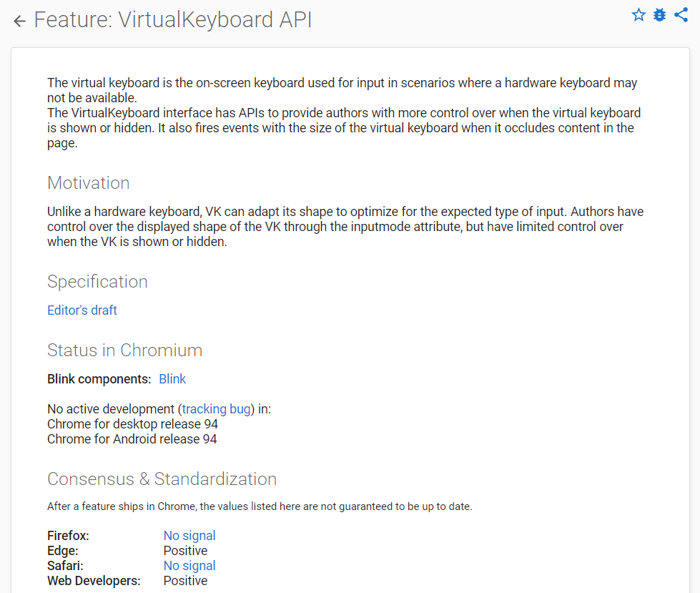Open Firefox's No signal link
Viewport: 700px width, 593px height.
[x=189, y=536]
